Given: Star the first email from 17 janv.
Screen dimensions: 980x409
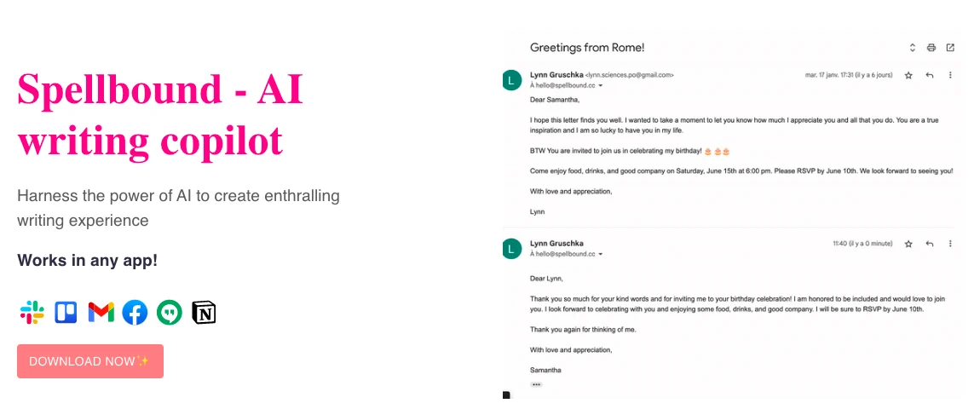Looking at the screenshot, I should tap(908, 75).
